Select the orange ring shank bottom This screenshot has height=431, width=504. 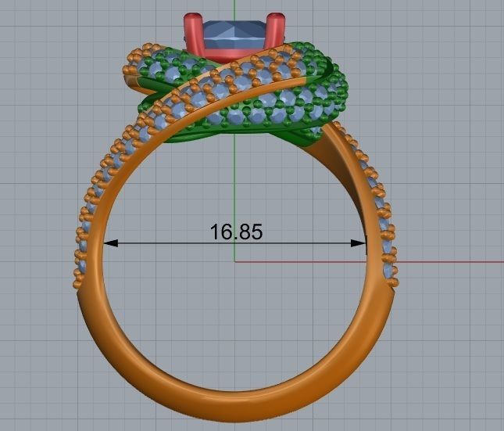(x=235, y=406)
